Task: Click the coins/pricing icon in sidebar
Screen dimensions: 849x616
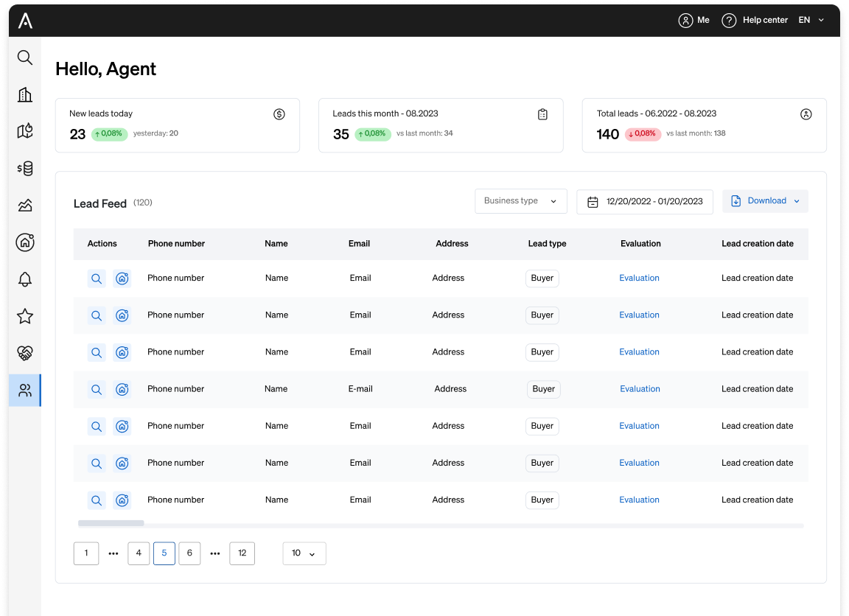Action: 24,168
